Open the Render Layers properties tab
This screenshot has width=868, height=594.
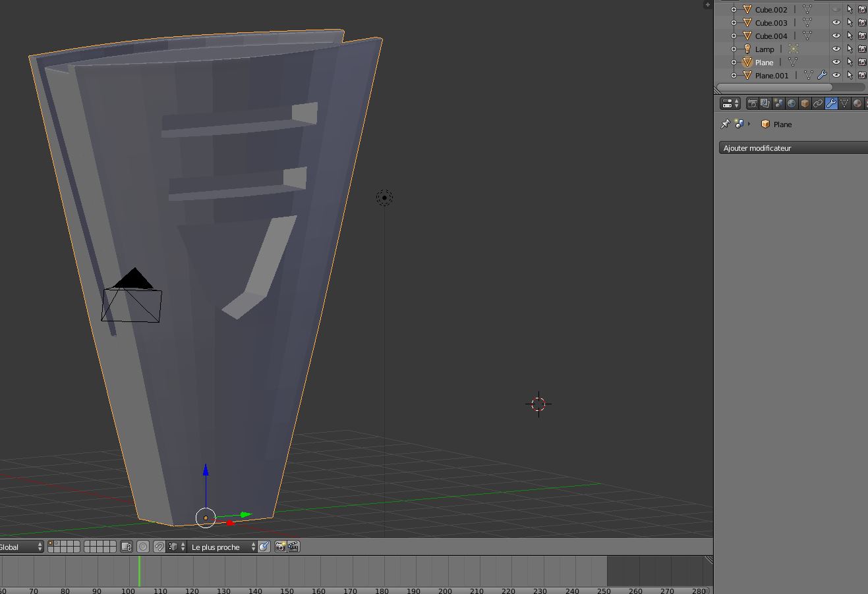click(x=765, y=103)
